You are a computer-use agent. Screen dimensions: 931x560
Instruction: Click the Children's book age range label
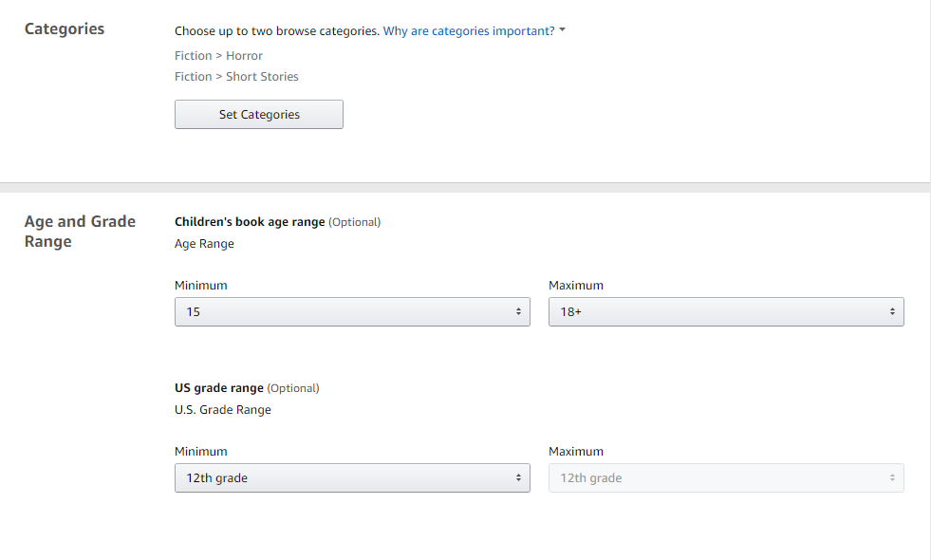[250, 222]
